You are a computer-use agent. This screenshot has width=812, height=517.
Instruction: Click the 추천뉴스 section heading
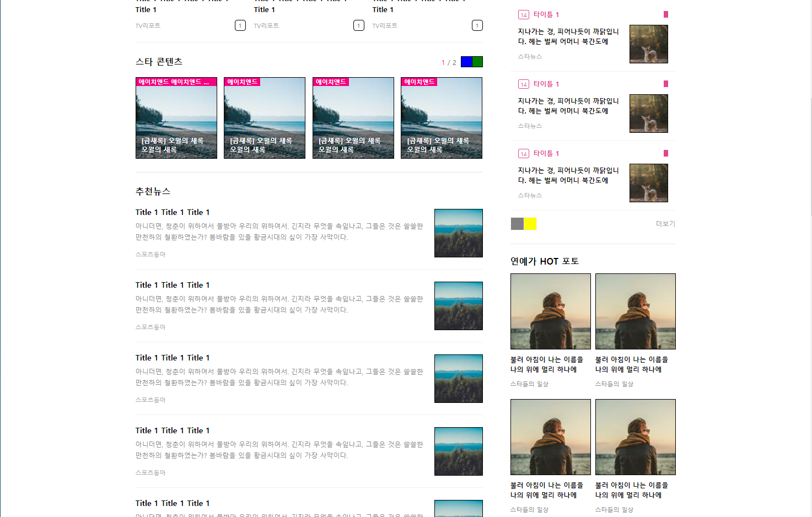[x=153, y=191]
